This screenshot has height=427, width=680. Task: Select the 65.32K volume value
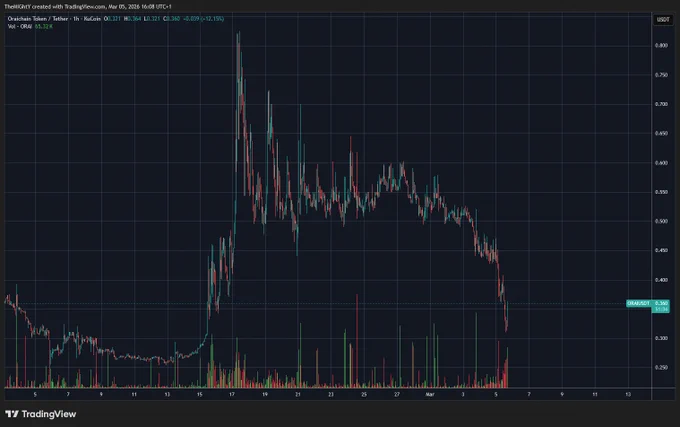click(44, 26)
